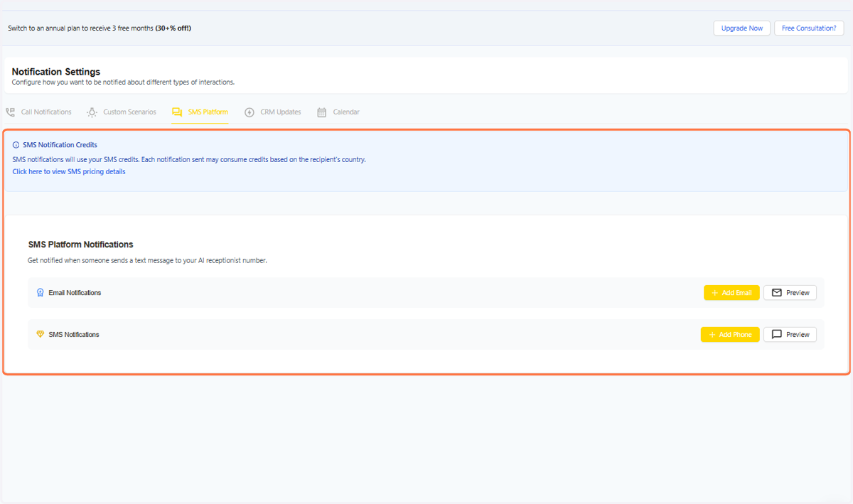This screenshot has width=853, height=504.
Task: Go to the CRM Updates tab
Action: [272, 112]
